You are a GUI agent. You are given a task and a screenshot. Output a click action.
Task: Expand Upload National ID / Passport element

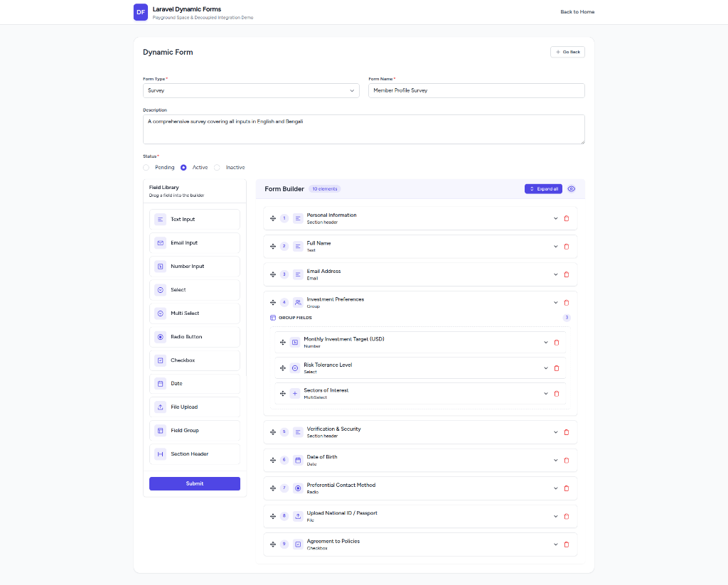click(x=556, y=516)
